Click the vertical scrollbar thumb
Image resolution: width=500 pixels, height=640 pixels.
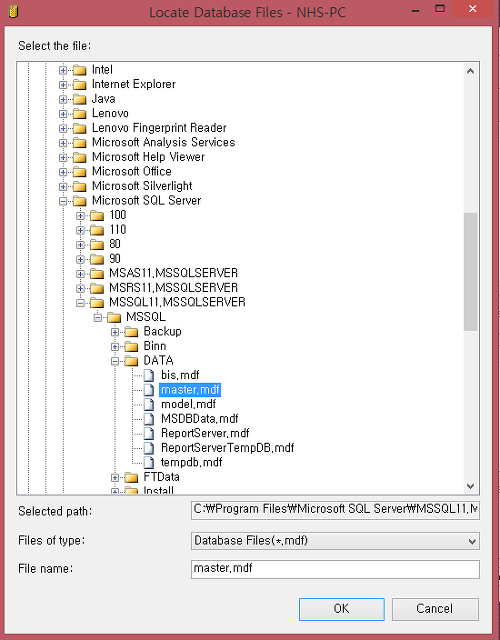(x=470, y=271)
